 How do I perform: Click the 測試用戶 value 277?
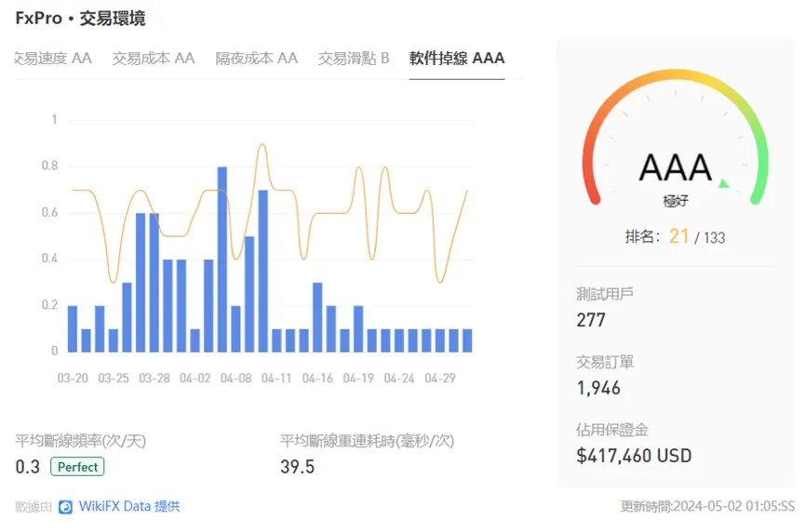click(591, 320)
